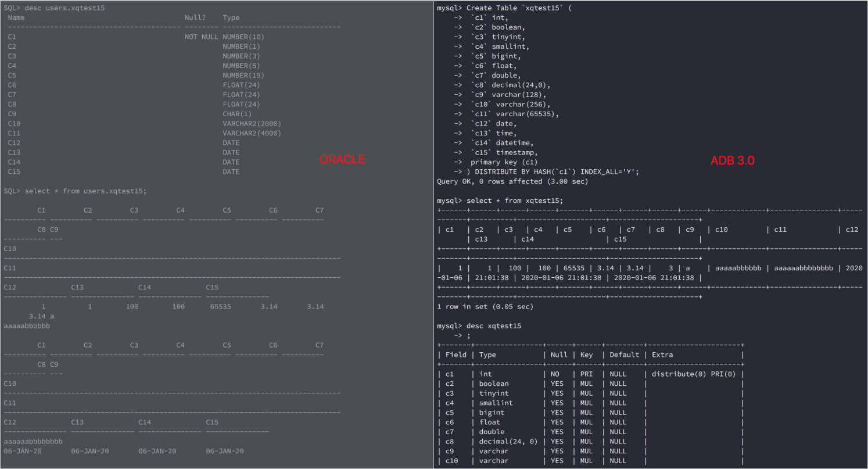
Task: Select the 'Extra' header in mysql desc table
Action: pos(662,355)
